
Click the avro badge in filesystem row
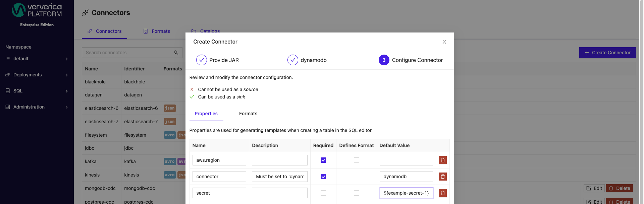170,135
